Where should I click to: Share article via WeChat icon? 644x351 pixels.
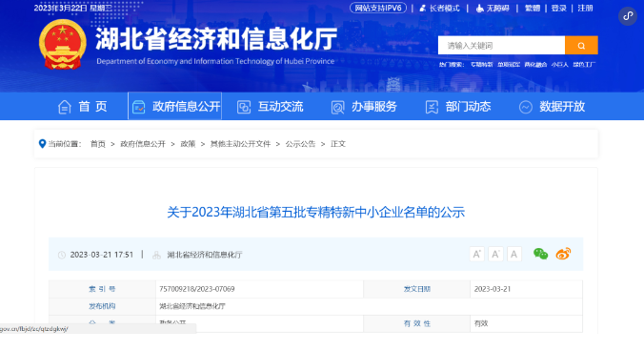tap(540, 254)
